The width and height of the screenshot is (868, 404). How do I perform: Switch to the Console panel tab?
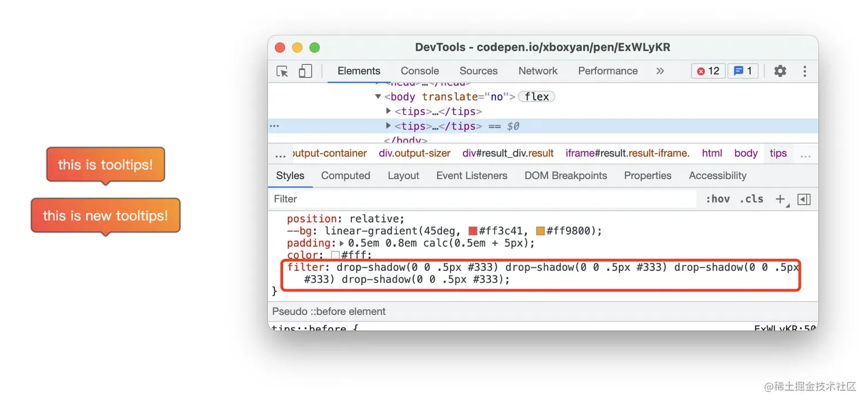(420, 71)
